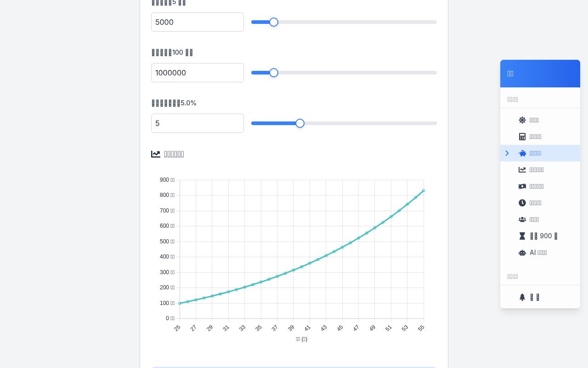
Task: Select the piggy bank sidebar item
Action: point(540,153)
